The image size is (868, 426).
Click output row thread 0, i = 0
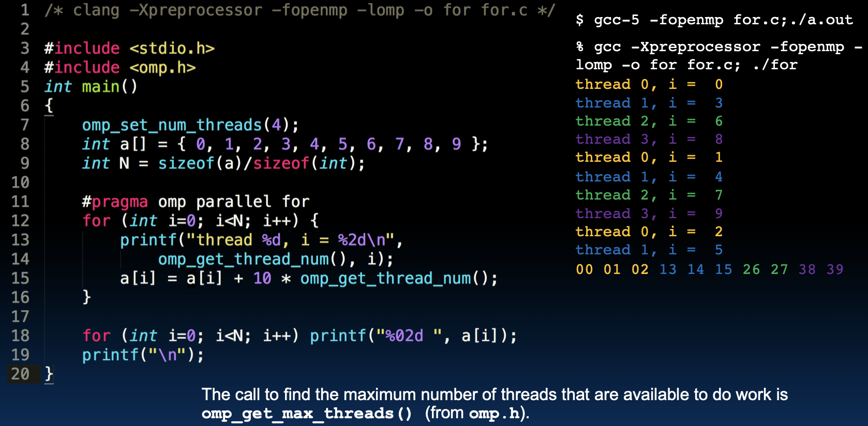point(649,84)
